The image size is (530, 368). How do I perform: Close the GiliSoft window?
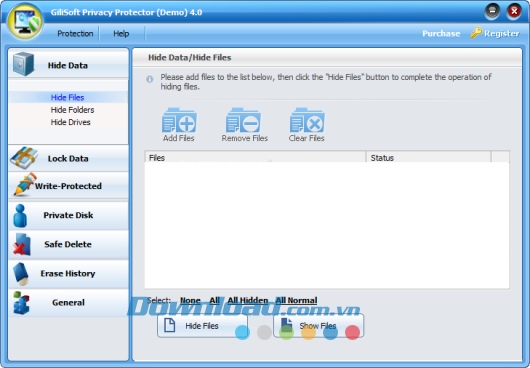514,12
